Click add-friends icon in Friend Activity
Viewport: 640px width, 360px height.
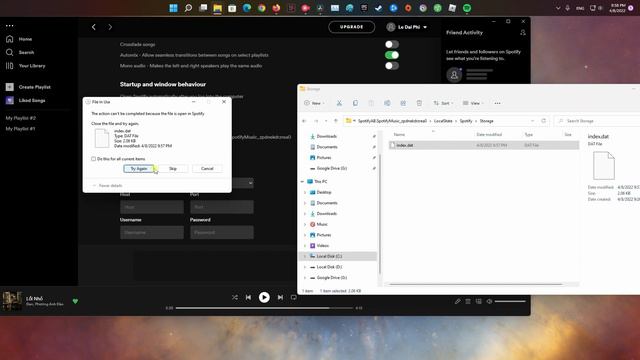523,33
